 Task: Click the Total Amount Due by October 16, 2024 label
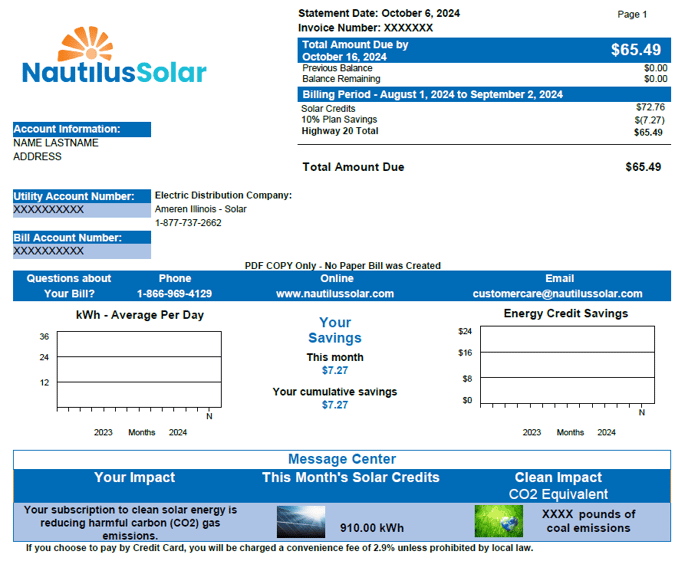[x=355, y=50]
